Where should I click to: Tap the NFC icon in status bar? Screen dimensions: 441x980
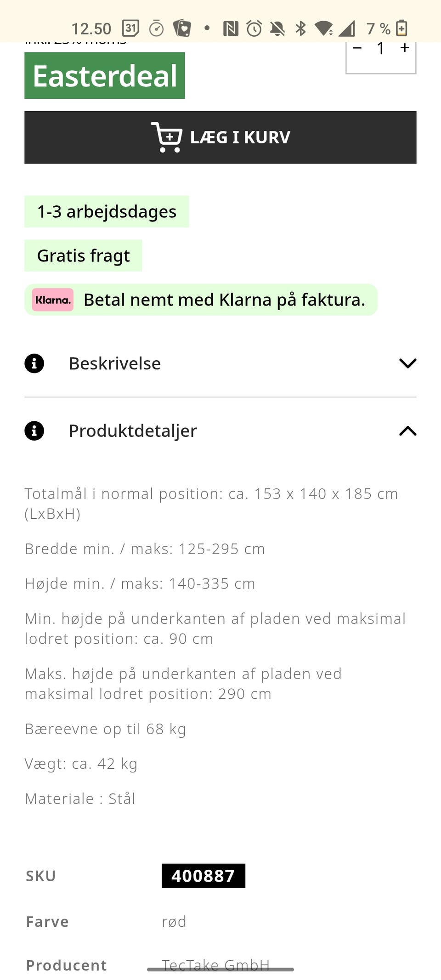point(231,28)
